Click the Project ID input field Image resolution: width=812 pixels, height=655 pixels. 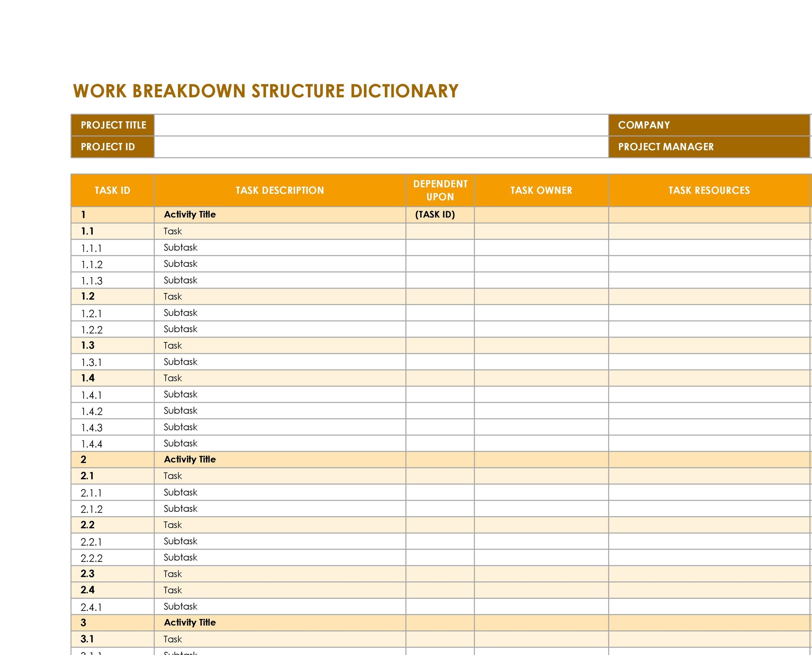pyautogui.click(x=381, y=147)
